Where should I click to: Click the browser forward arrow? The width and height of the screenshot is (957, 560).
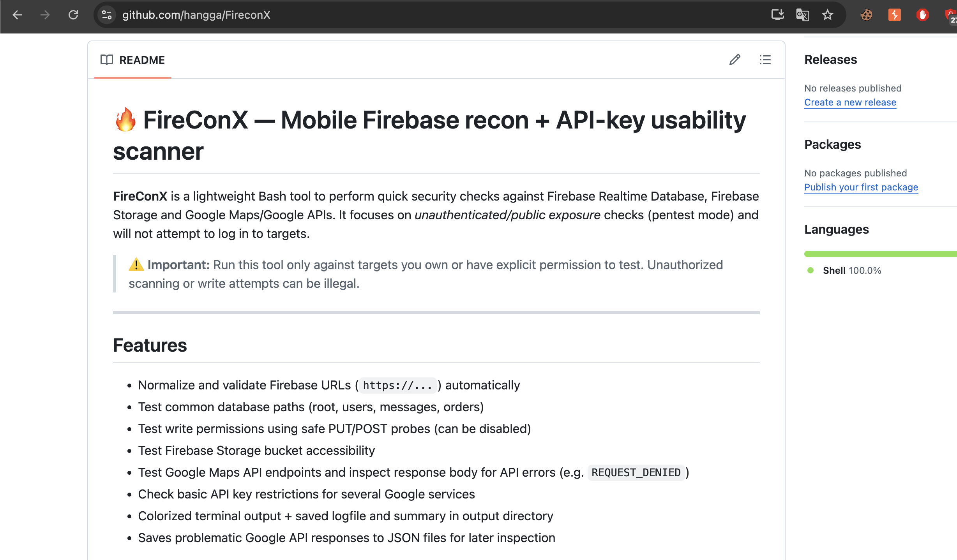coord(45,15)
